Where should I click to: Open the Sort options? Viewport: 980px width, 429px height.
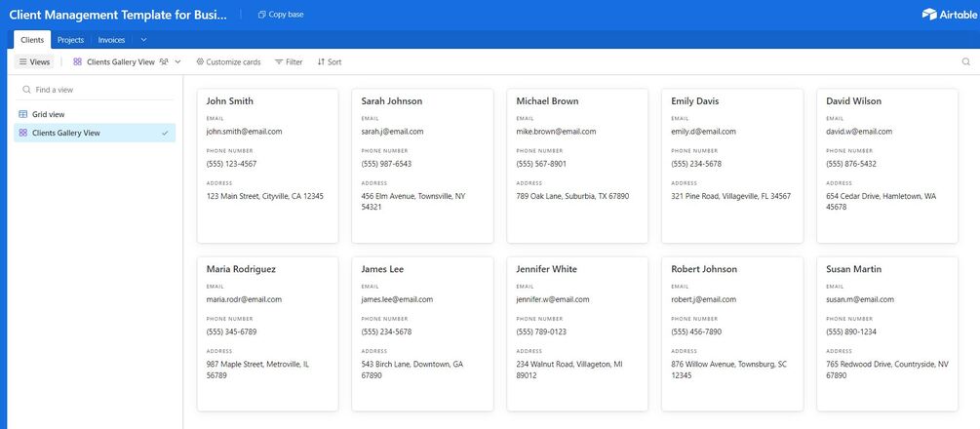coord(330,61)
